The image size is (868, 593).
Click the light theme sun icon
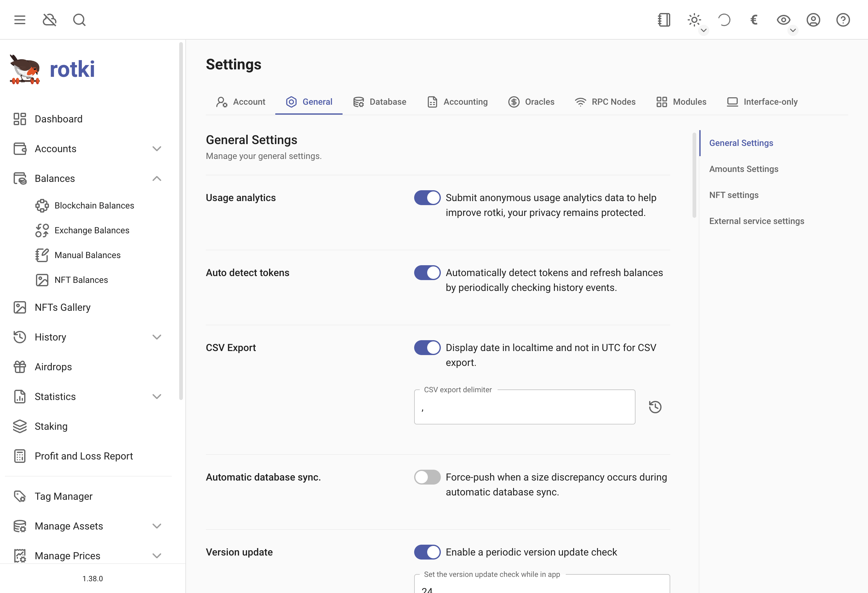(694, 20)
